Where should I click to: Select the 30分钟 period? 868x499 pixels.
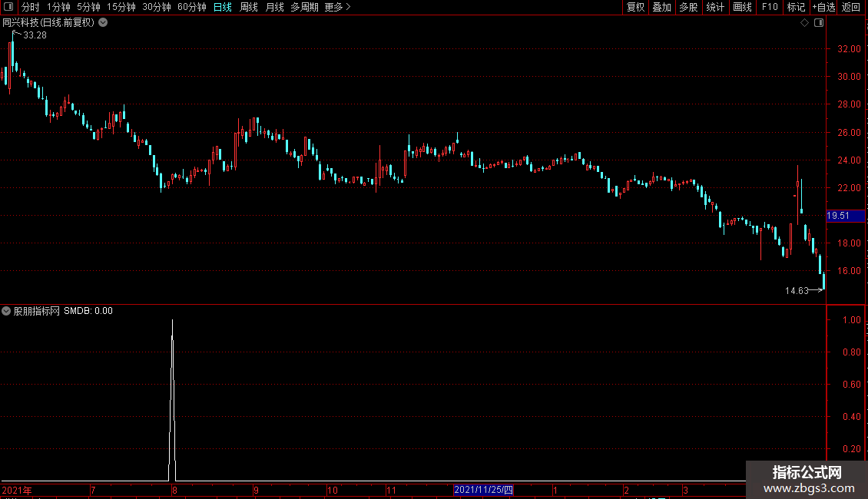click(157, 7)
